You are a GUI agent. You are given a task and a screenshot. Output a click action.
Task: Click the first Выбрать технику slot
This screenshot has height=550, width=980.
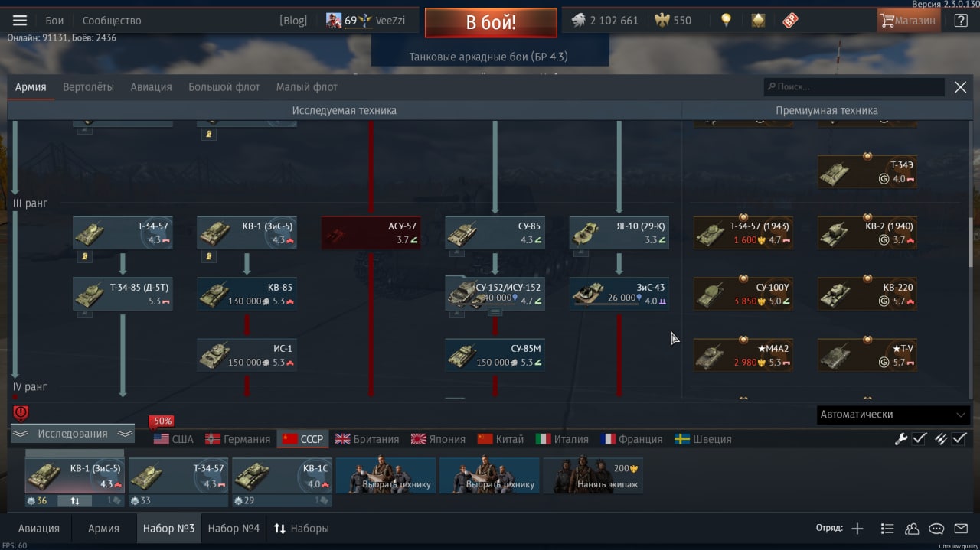[x=386, y=475]
